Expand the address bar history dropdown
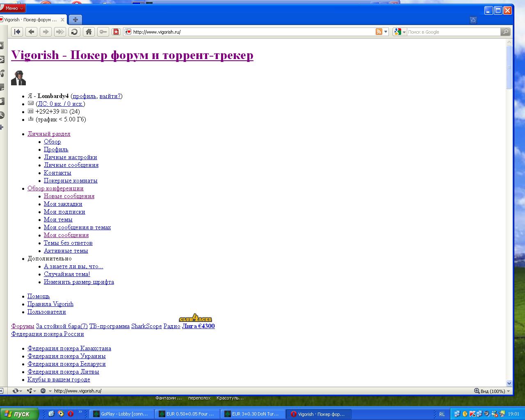This screenshot has width=525, height=420. coord(386,32)
